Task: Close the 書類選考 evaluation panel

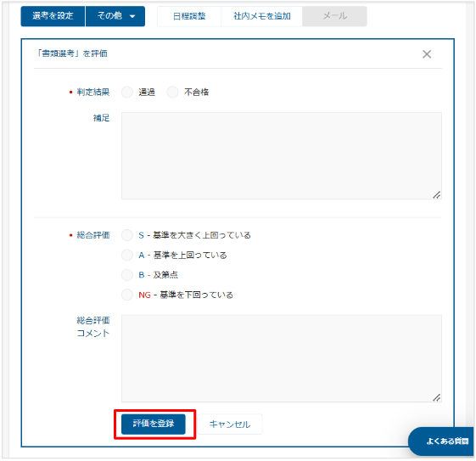Action: coord(427,54)
